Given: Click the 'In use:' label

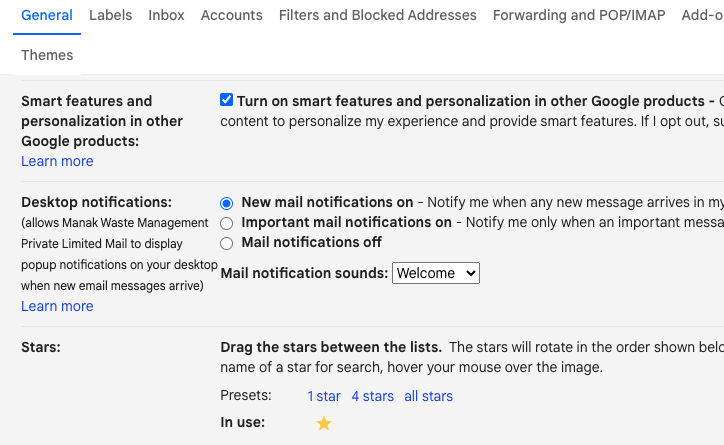Looking at the screenshot, I should click(242, 422).
